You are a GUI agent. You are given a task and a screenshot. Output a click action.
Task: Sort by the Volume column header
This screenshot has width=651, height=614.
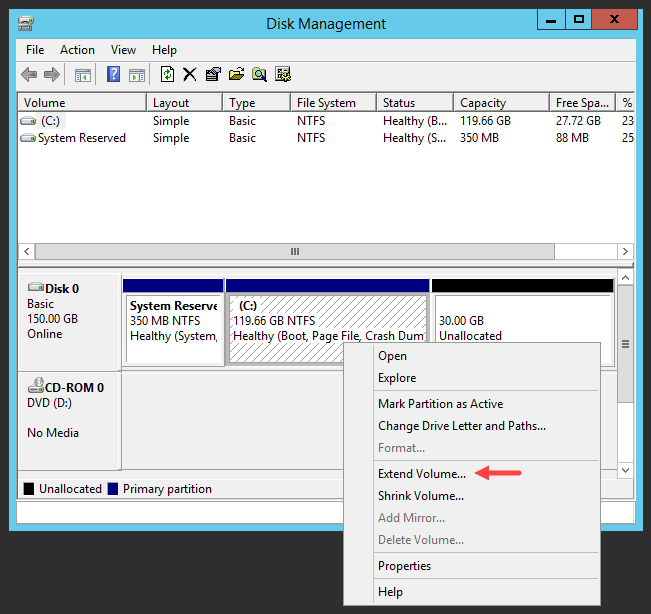click(x=82, y=103)
